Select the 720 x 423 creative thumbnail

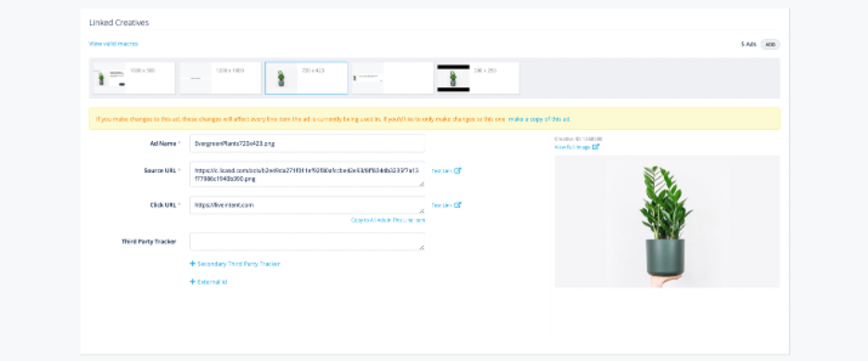click(307, 78)
